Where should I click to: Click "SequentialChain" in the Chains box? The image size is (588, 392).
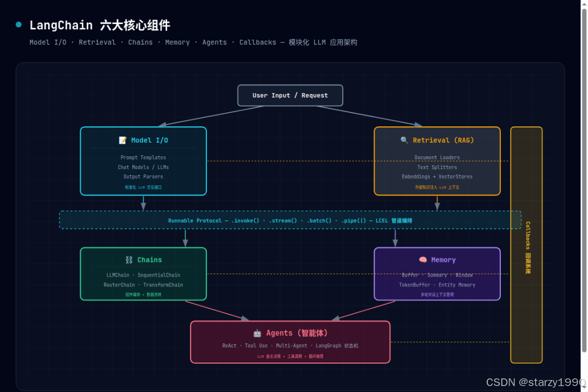159,275
